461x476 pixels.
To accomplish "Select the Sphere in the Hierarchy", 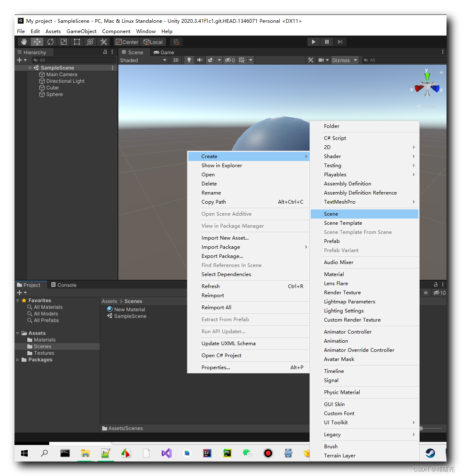I will 54,94.
